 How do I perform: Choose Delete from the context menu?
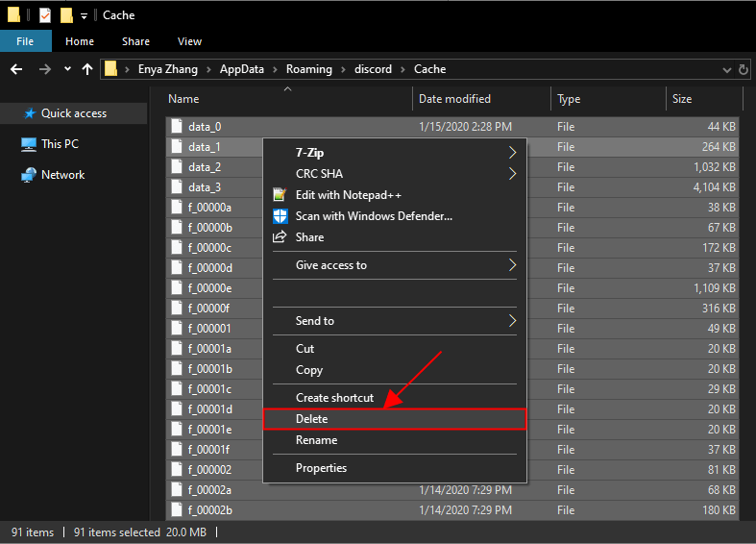pos(395,419)
